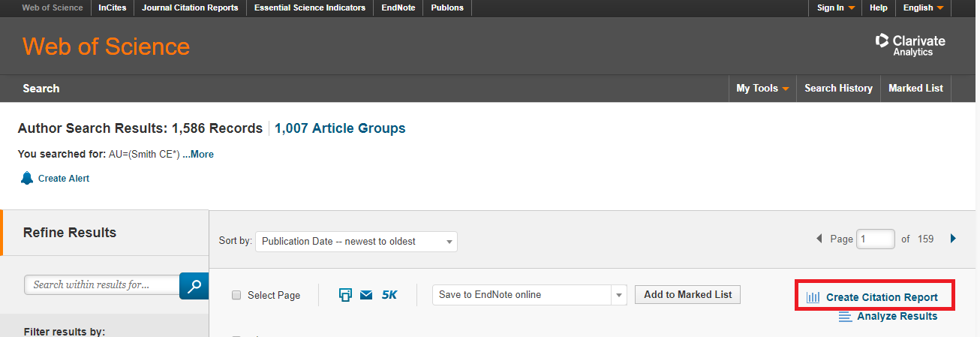Open the Create Citation Report link

(882, 298)
